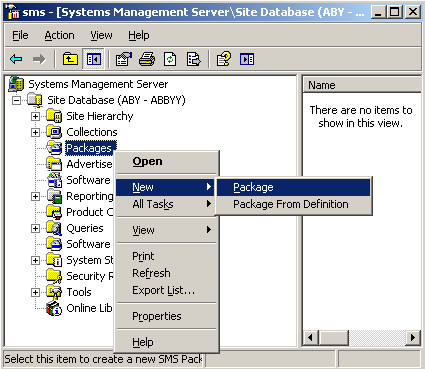The image size is (425, 369).
Task: Click the Online Library node icon
Action: [x=54, y=308]
